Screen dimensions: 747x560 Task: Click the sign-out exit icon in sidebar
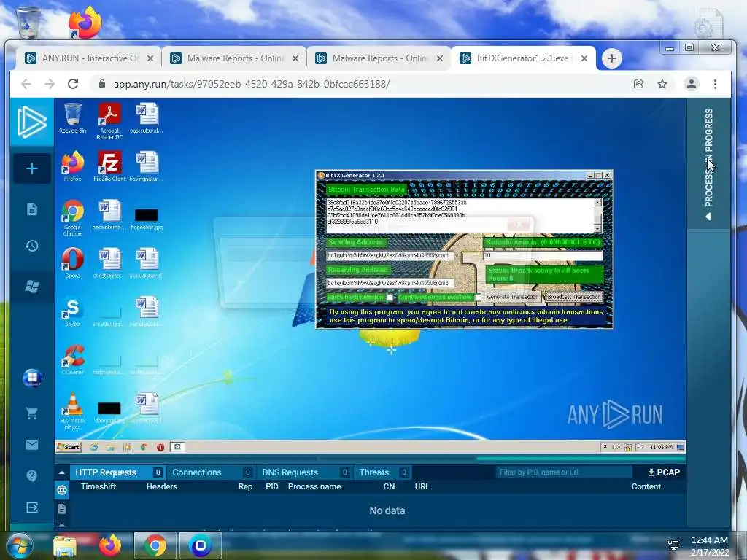point(32,507)
